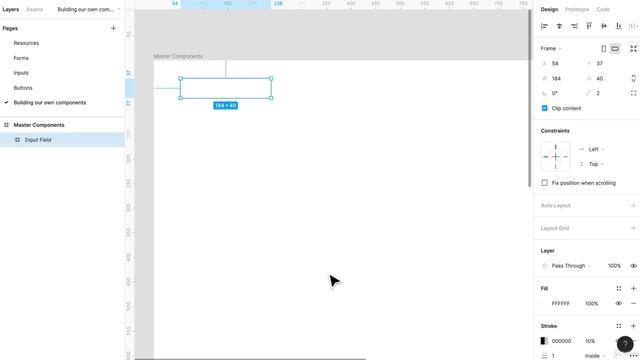Remove the FFFFFF fill
640x360 pixels.
633,304
